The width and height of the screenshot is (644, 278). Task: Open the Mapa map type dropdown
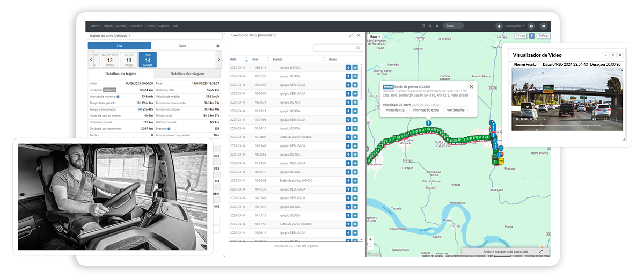(374, 36)
